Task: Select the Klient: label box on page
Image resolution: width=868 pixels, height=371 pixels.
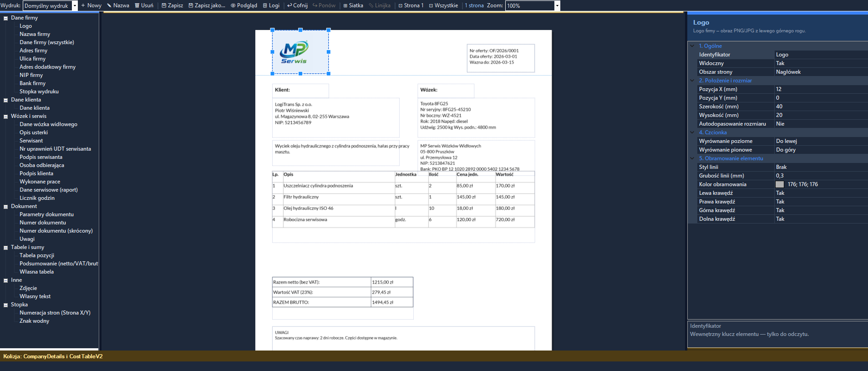Action: point(300,91)
